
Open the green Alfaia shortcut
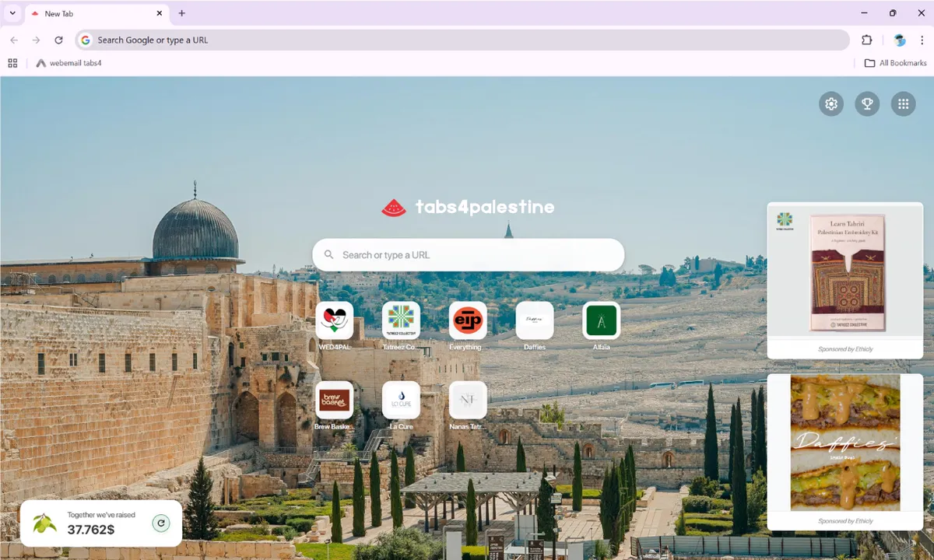click(602, 321)
